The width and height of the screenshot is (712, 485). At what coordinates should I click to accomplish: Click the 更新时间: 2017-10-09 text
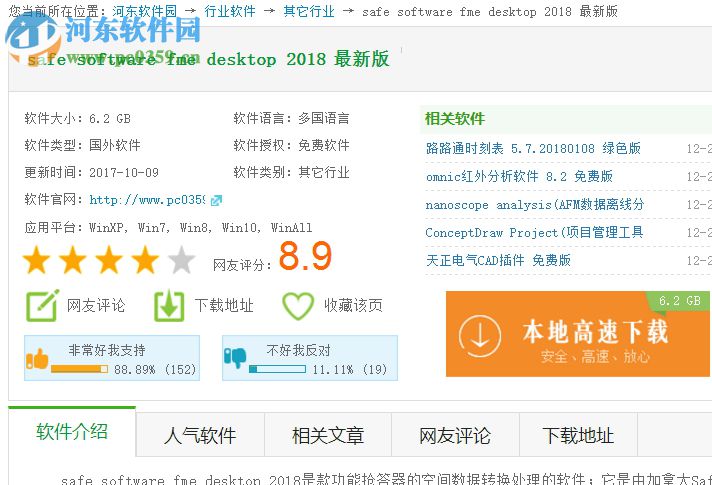coord(92,173)
